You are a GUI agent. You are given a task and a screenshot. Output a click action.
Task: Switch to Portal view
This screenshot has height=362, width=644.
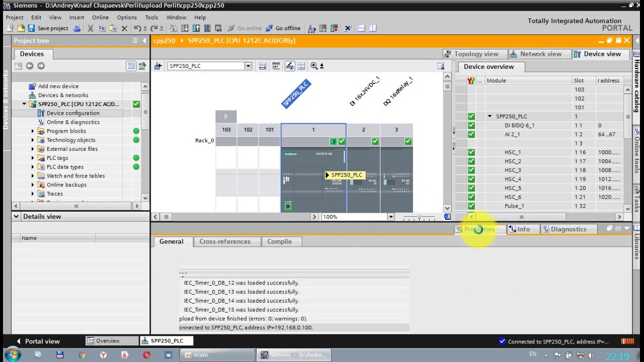(x=38, y=341)
